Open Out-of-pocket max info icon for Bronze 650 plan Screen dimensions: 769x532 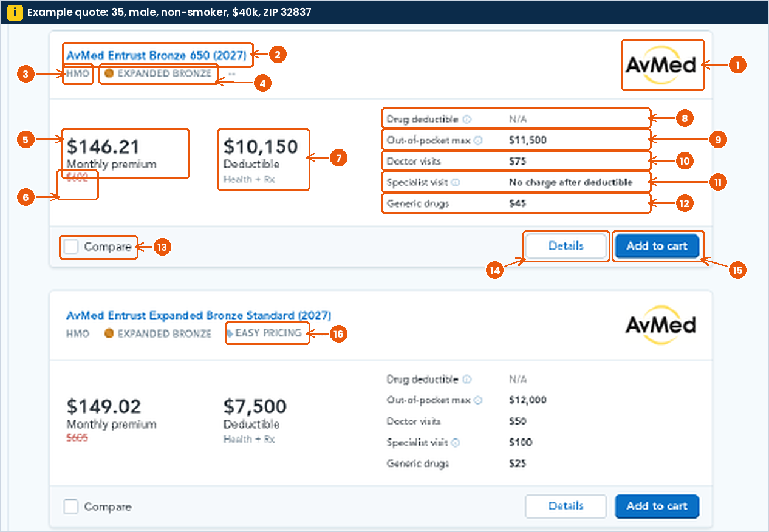[x=478, y=140]
